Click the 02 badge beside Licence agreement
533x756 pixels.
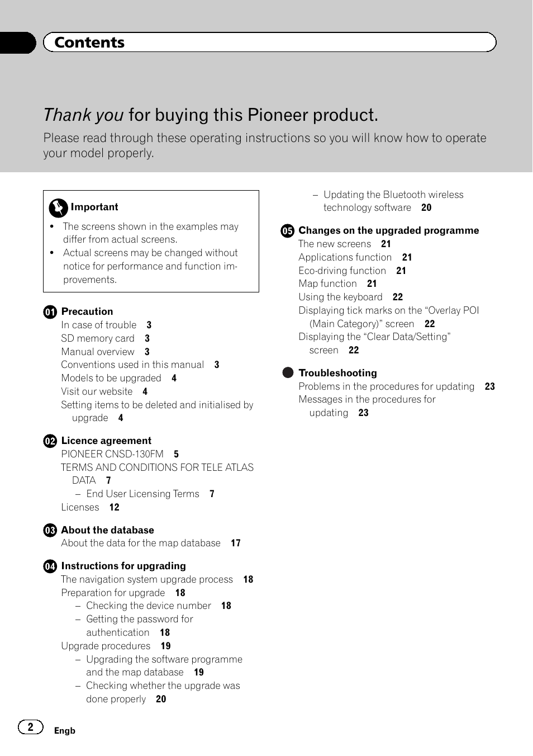point(50,441)
